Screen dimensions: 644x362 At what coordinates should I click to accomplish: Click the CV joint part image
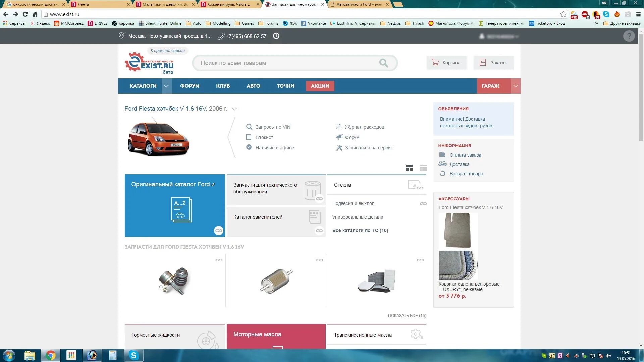coord(174,281)
